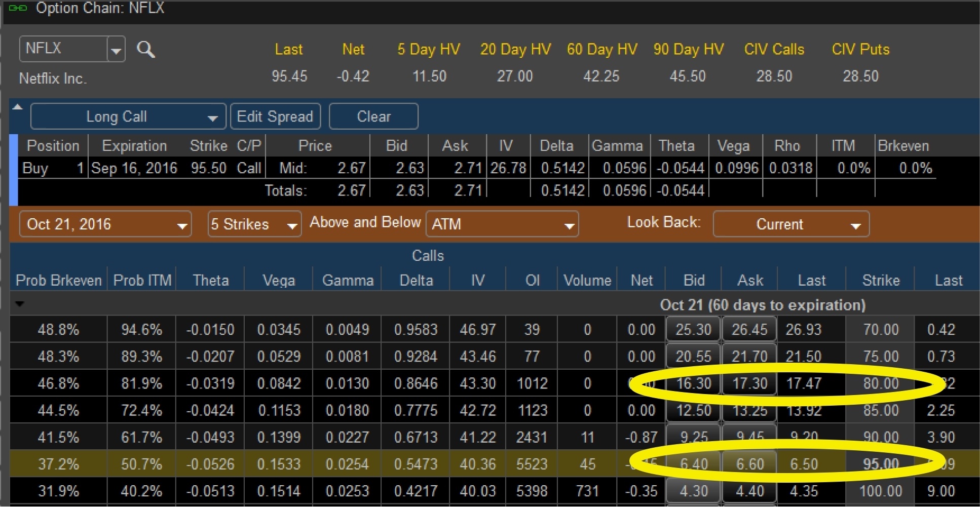Click the OI column header
This screenshot has height=507, width=980.
533,280
